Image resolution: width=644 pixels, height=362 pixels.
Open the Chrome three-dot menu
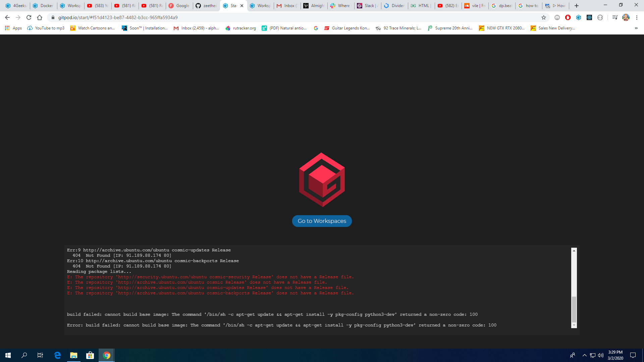pos(637,17)
